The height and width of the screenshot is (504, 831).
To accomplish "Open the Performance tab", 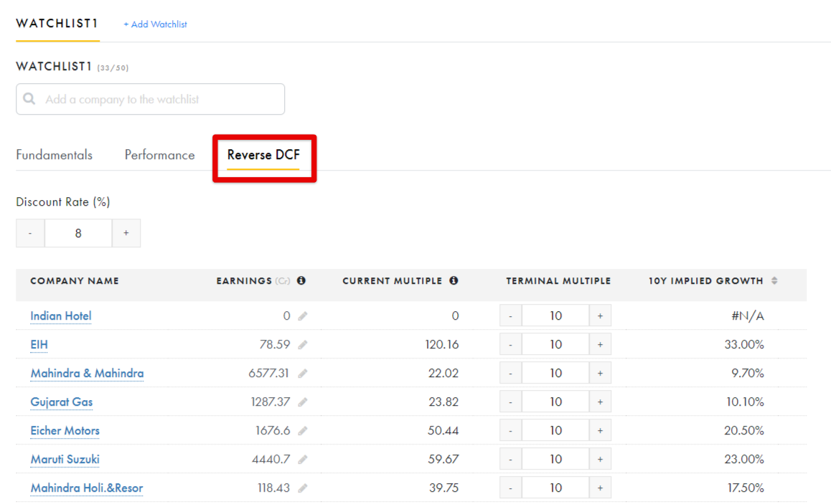I will click(x=159, y=155).
